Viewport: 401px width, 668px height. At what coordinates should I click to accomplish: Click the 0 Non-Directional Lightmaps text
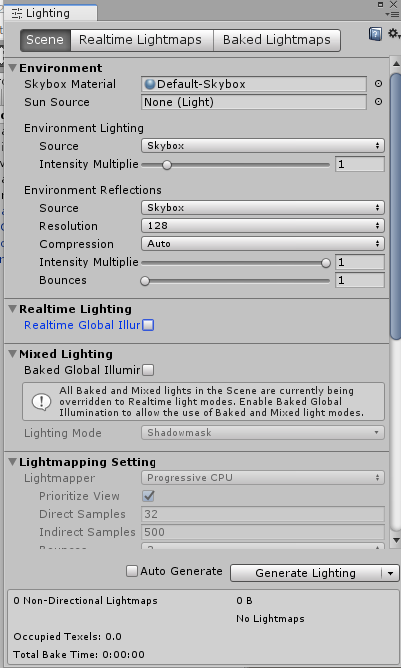point(85,601)
